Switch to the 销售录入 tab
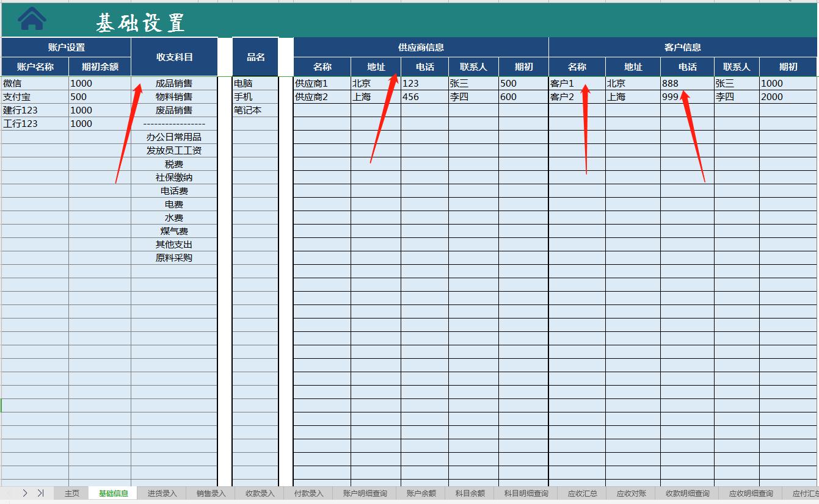Image resolution: width=819 pixels, height=504 pixels. coord(210,492)
